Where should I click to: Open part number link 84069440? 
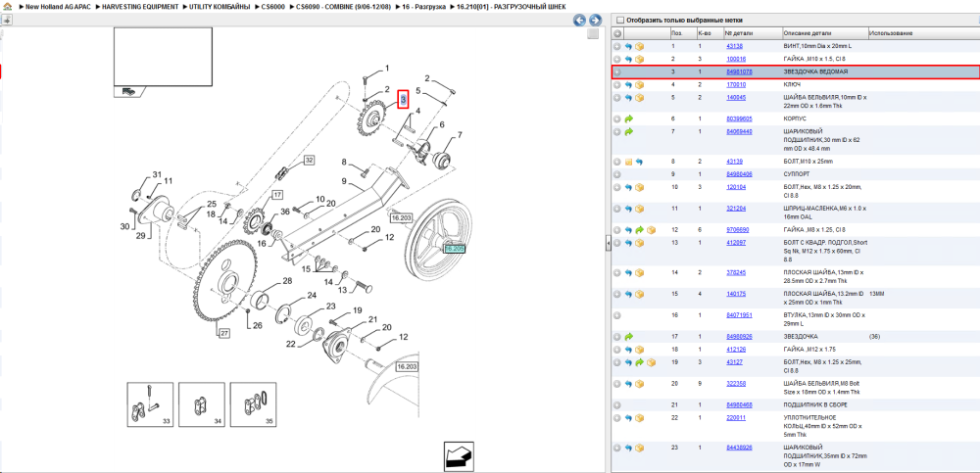click(739, 132)
